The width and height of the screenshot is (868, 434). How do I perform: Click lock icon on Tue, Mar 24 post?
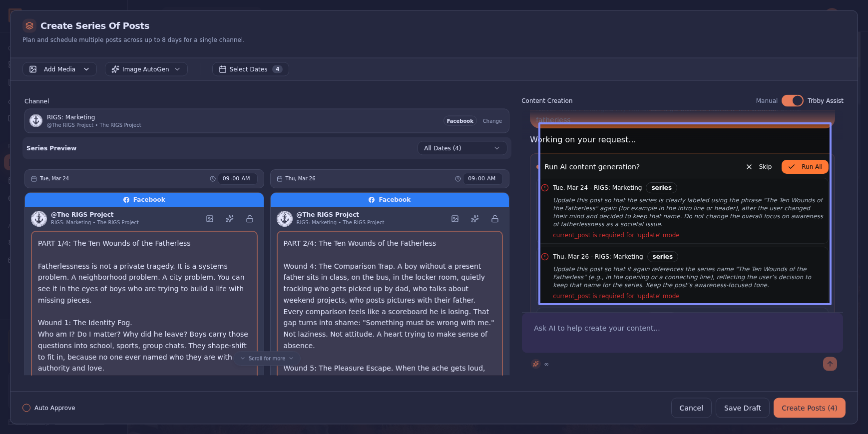point(250,219)
